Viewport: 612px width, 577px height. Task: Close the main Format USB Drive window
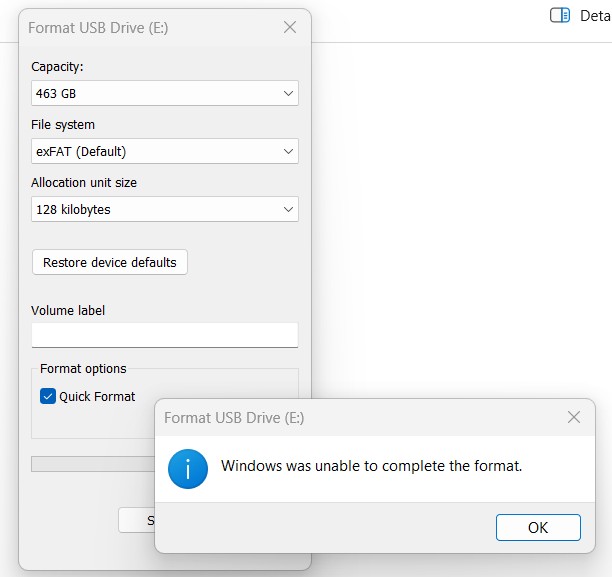coord(290,28)
